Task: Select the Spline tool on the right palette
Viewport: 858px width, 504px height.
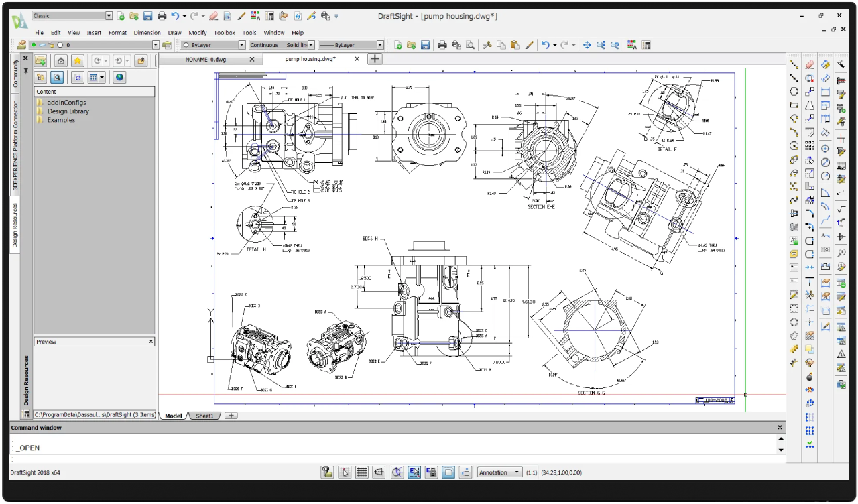Action: 794,199
